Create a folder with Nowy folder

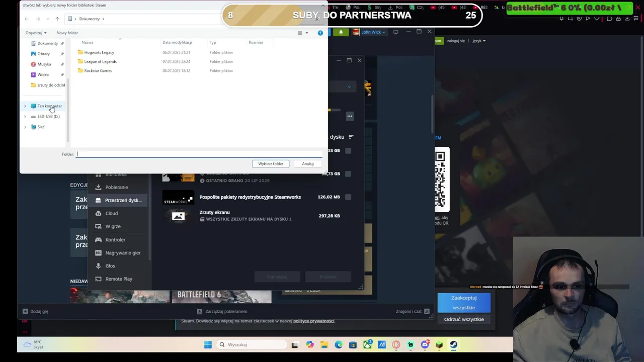pos(67,33)
